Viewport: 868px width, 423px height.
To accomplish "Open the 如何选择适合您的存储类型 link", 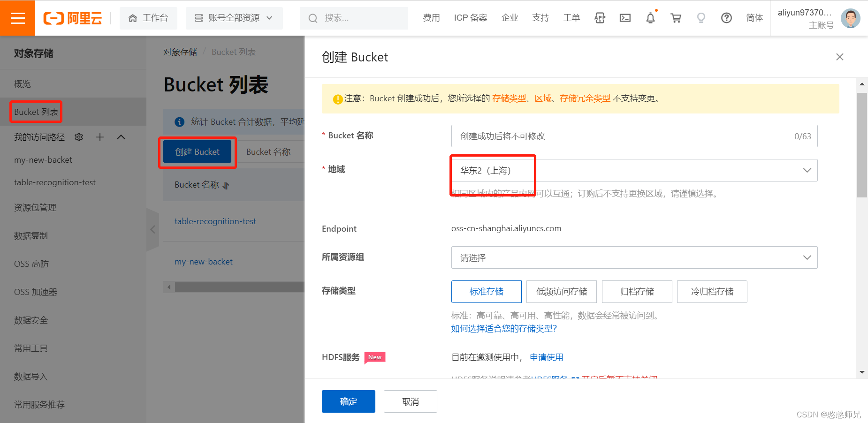I will tap(503, 328).
